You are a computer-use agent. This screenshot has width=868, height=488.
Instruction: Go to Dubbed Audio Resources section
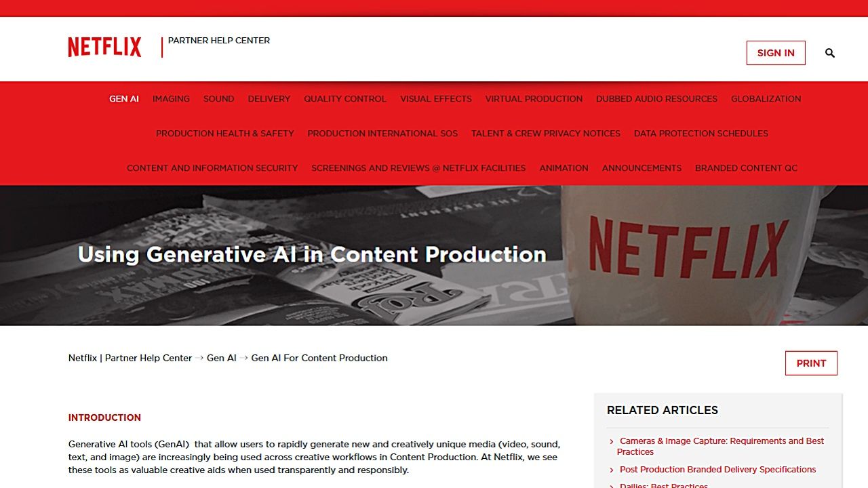coord(656,99)
